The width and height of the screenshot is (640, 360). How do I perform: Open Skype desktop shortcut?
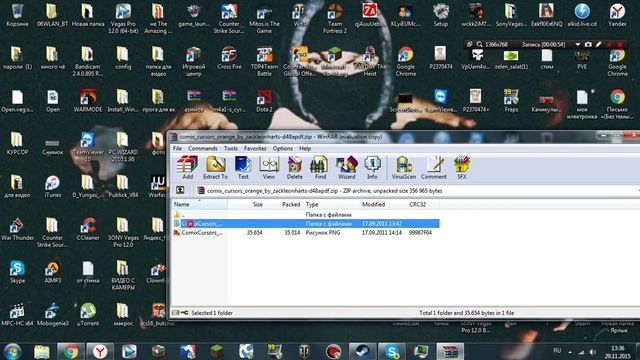pos(17,271)
